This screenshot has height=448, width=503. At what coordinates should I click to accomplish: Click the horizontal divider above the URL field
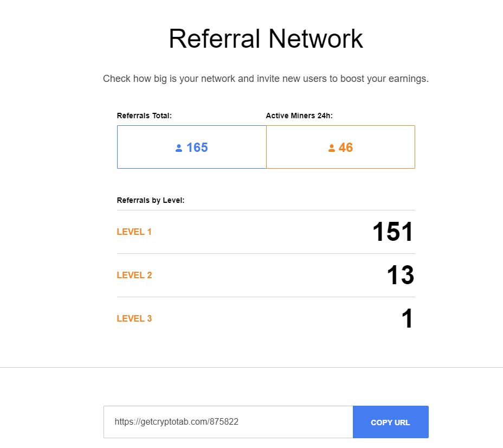[251, 367]
